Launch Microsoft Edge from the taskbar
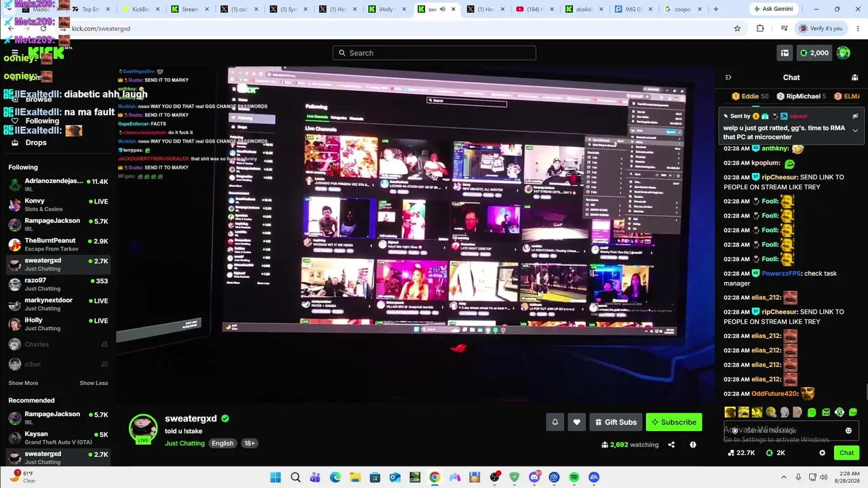 (335, 477)
